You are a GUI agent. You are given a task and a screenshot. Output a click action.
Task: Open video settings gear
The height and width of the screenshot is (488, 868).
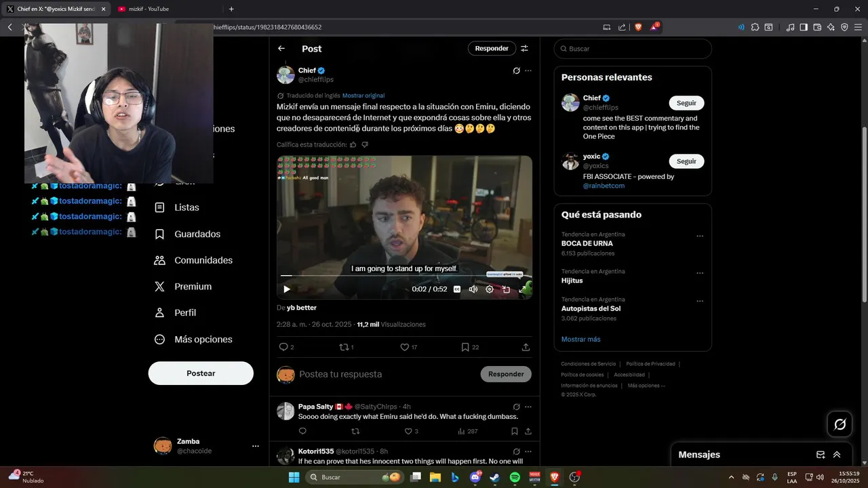[490, 289]
